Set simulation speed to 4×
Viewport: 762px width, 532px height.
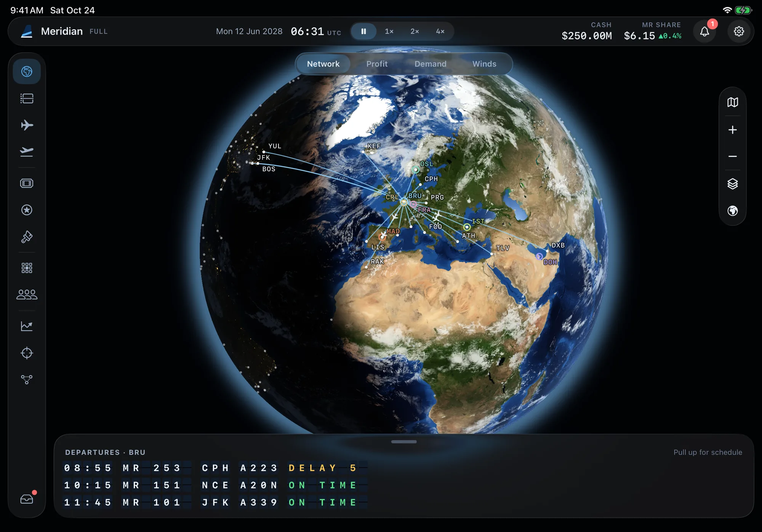(x=440, y=31)
